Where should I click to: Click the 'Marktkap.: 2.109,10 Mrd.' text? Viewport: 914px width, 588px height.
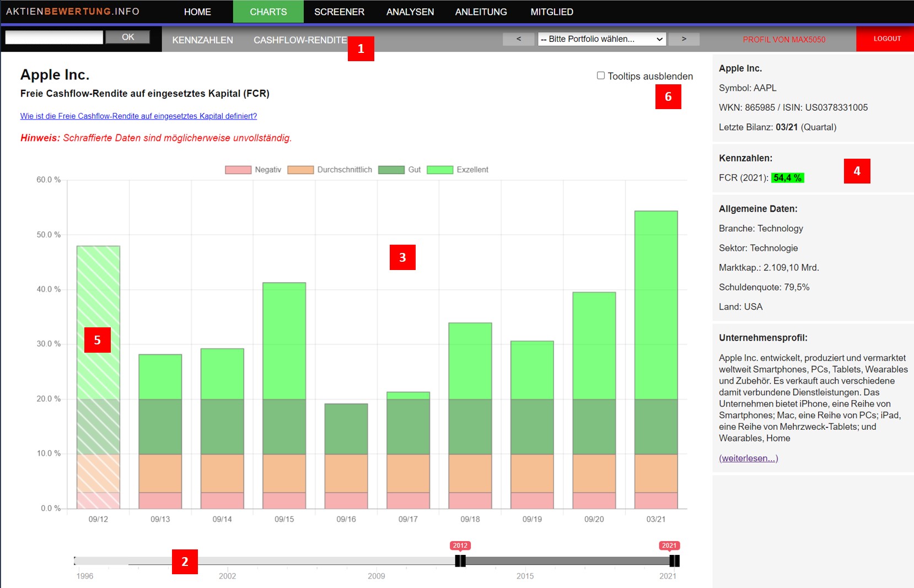(x=769, y=267)
